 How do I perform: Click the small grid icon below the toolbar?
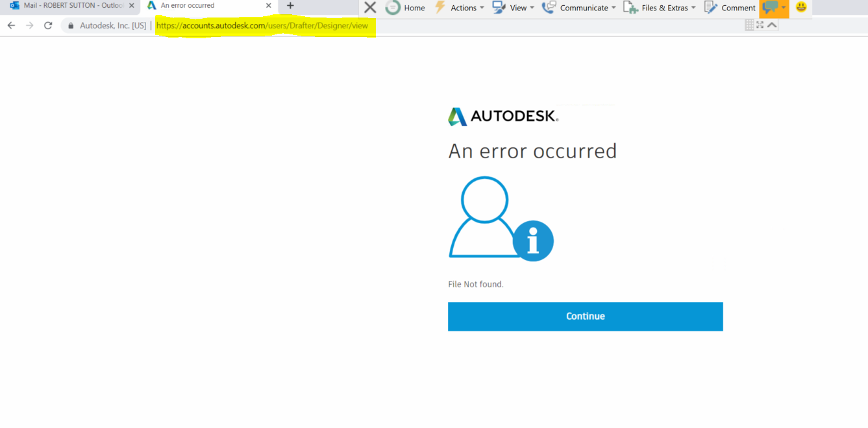[x=749, y=25]
